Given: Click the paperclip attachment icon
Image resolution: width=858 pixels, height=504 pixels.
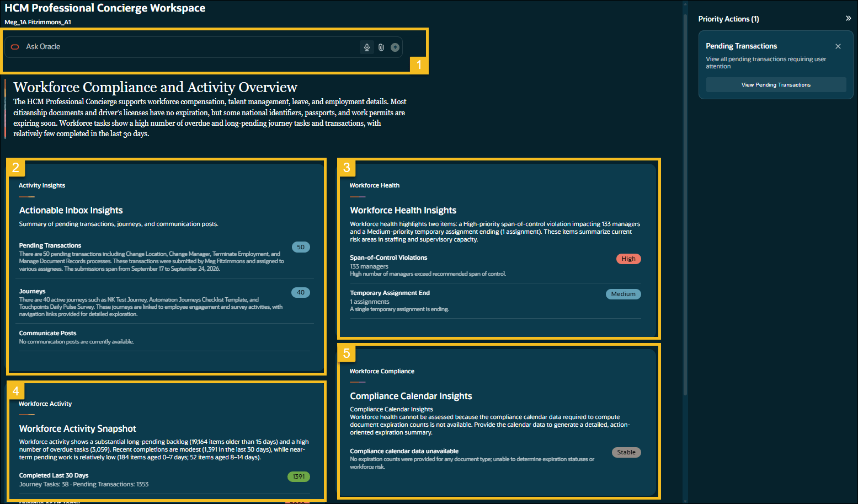Looking at the screenshot, I should coord(381,47).
